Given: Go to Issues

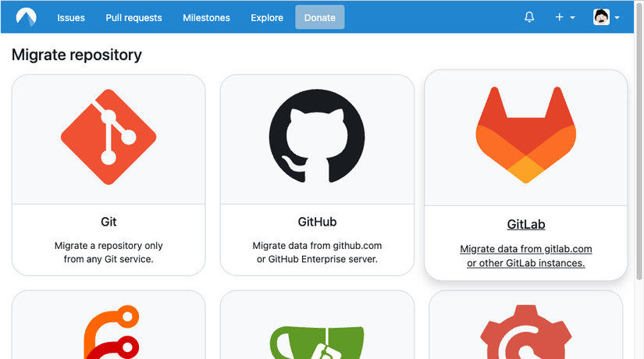Looking at the screenshot, I should 70,18.
